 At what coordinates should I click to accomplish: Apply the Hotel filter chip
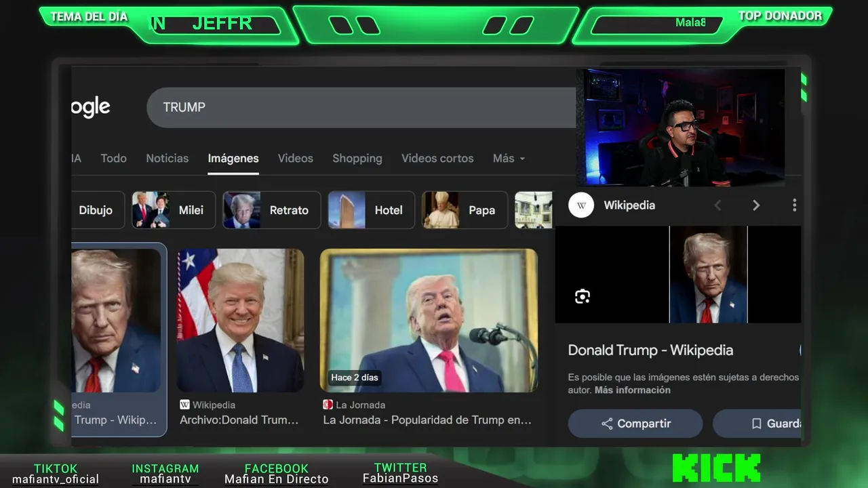[371, 210]
